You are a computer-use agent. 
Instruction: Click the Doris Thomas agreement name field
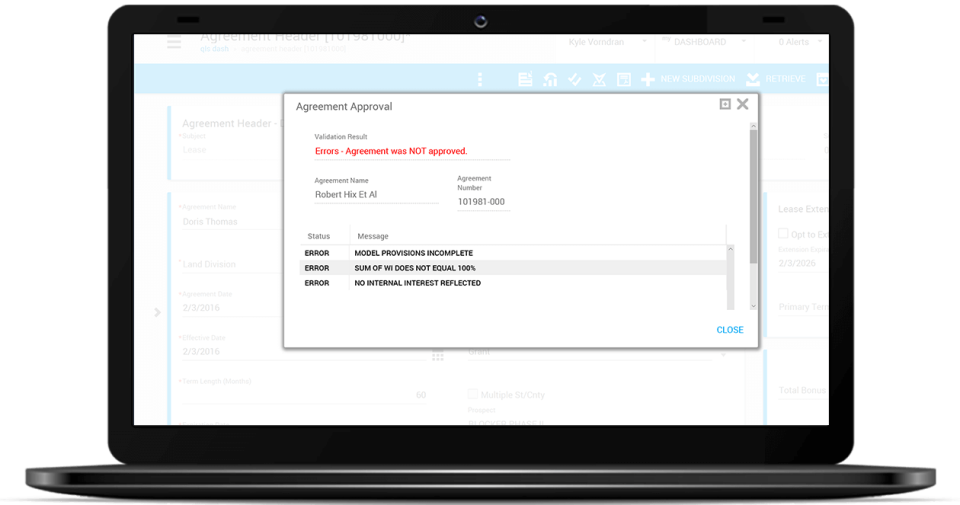click(x=231, y=222)
